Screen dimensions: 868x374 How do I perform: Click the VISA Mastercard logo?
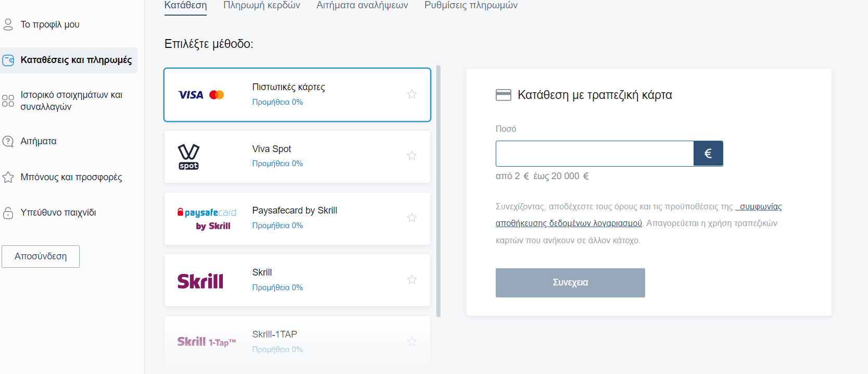[x=201, y=95]
